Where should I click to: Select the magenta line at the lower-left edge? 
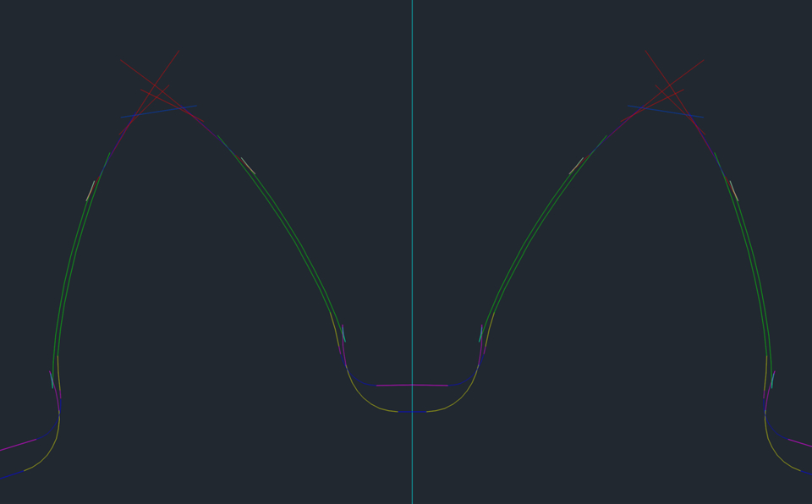point(18,445)
